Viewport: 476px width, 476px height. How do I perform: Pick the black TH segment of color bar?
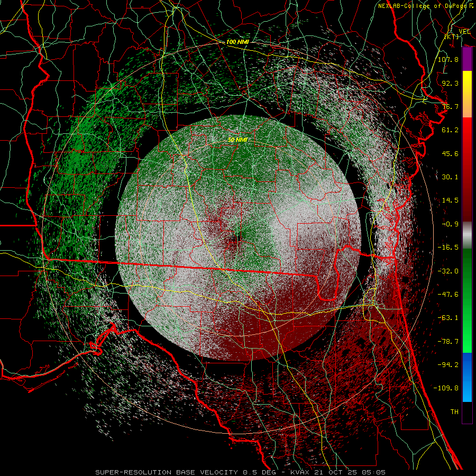coord(467,412)
